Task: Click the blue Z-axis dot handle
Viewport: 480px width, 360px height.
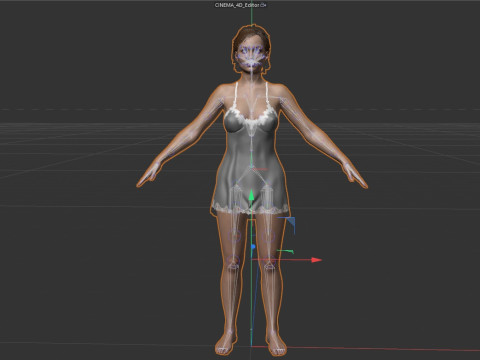Action: pos(253,247)
